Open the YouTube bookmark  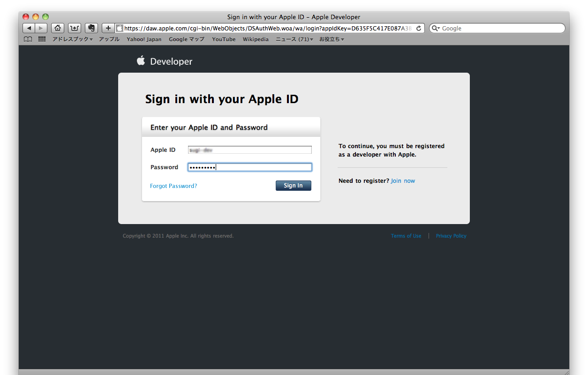(x=224, y=39)
